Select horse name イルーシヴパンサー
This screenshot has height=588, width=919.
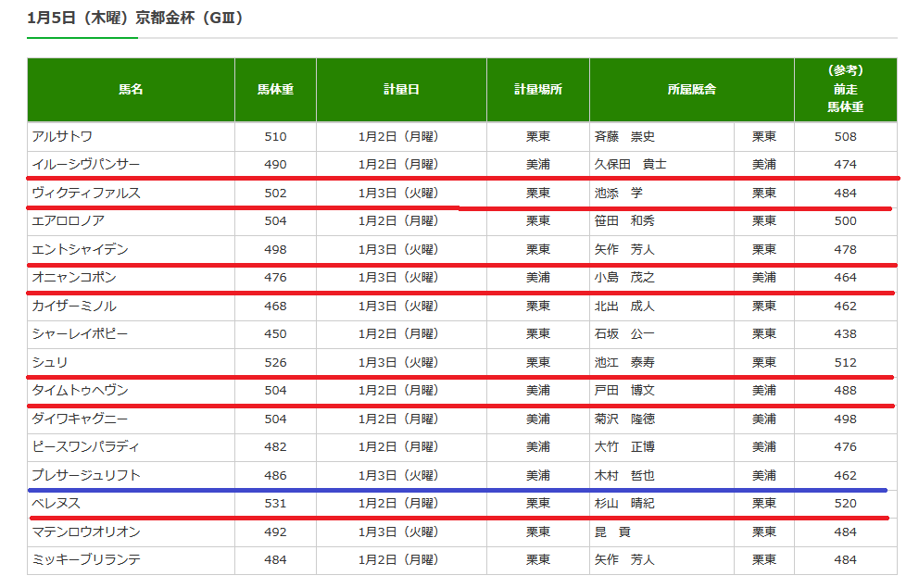tap(85, 165)
